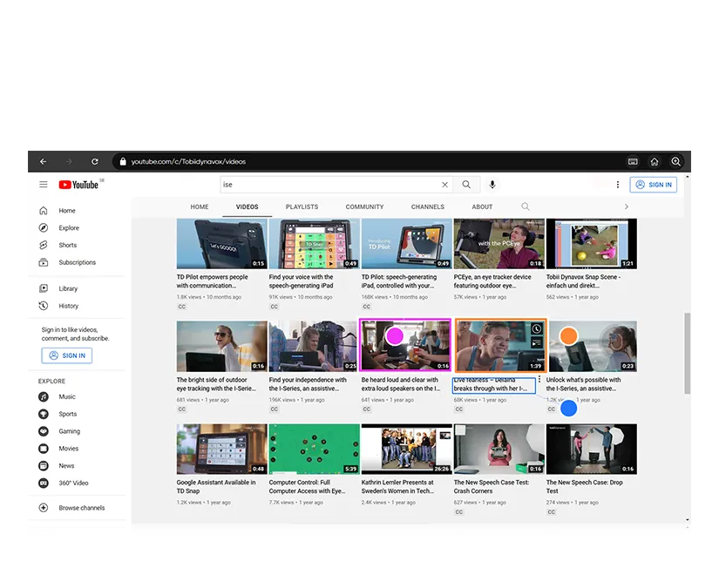Viewport: 719px width, 588px height.
Task: Open the on-screen keyboard icon in toolbar
Action: [x=633, y=161]
